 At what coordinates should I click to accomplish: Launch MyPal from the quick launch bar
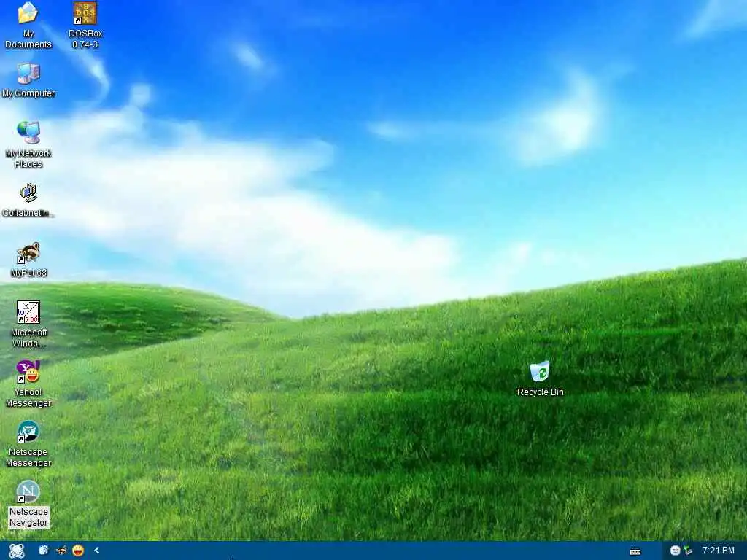[x=61, y=551]
